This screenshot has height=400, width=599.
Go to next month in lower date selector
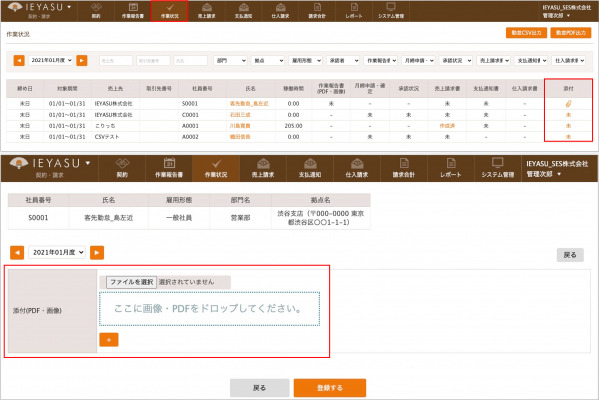pyautogui.click(x=97, y=253)
